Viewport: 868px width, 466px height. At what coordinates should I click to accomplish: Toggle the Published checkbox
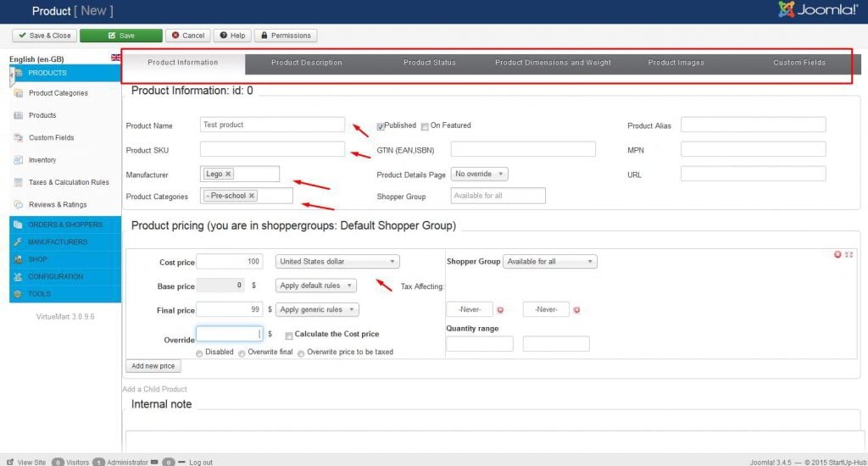pos(381,126)
